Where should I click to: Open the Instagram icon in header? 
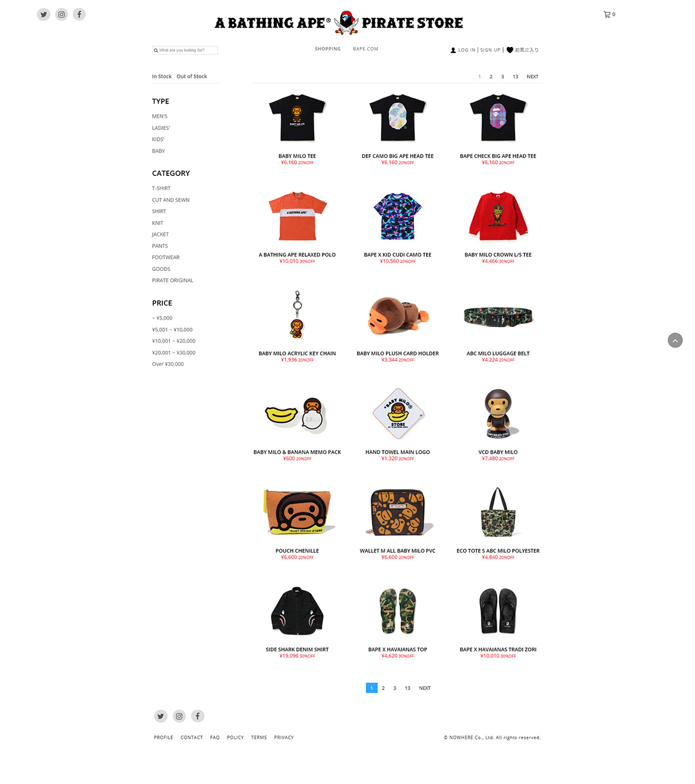[x=61, y=14]
